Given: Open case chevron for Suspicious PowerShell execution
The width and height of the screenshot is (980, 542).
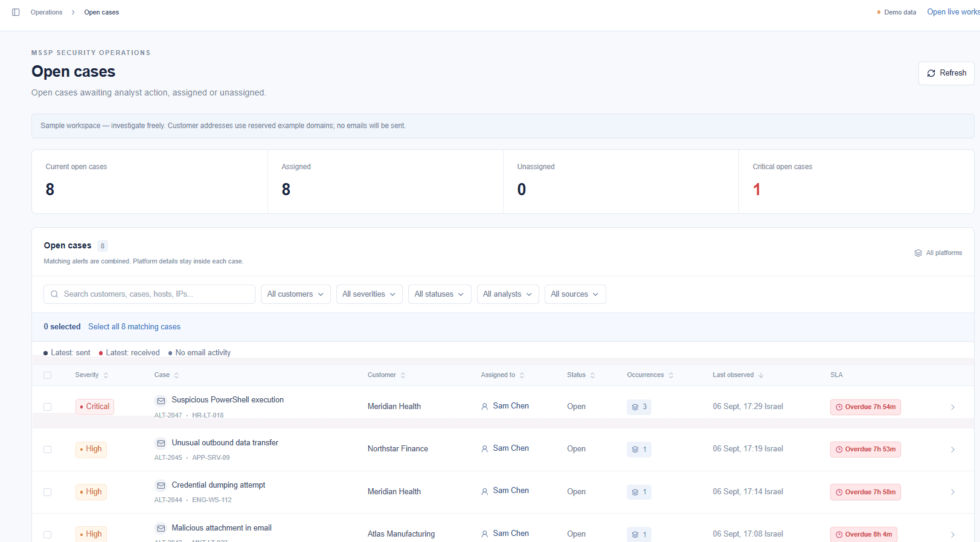Looking at the screenshot, I should tap(953, 407).
